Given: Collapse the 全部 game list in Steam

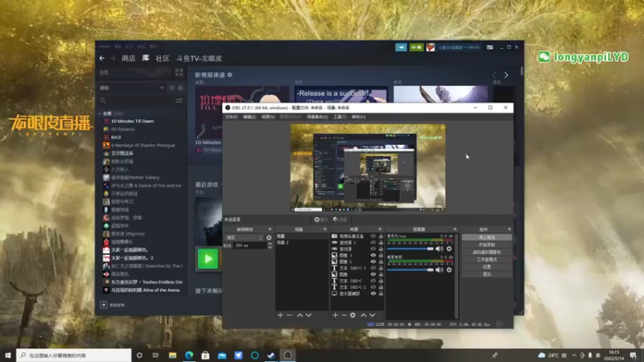Looking at the screenshot, I should [100, 113].
